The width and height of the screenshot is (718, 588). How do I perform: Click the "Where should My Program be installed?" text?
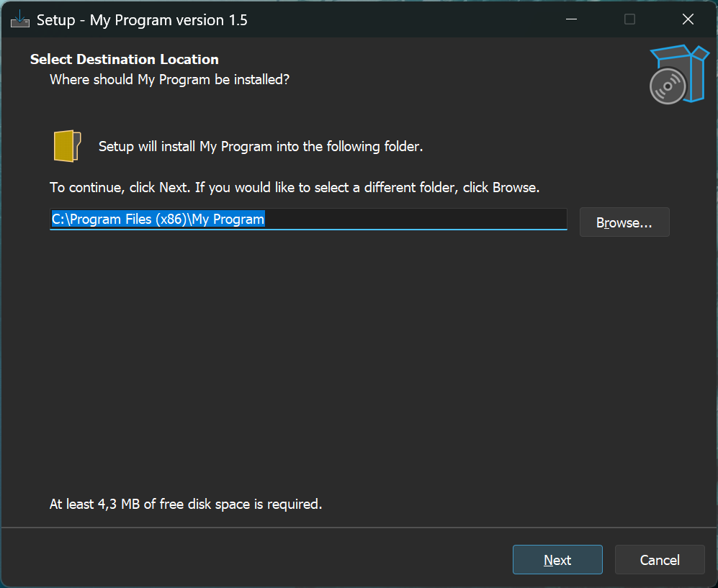point(169,80)
